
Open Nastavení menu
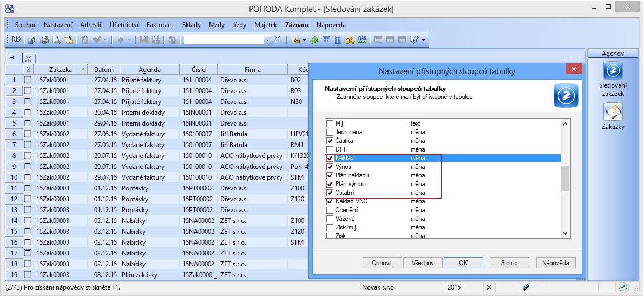click(58, 25)
